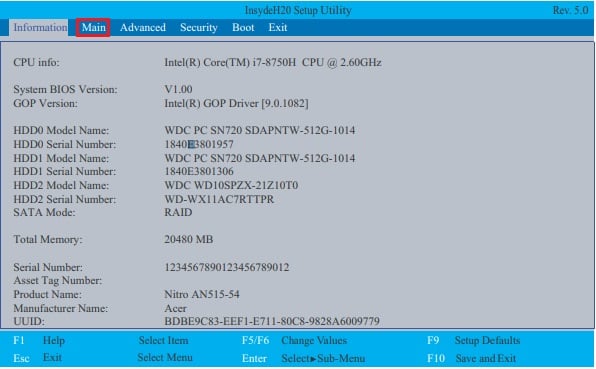
Task: Select HDD1 Model Name value
Action: coord(260,158)
